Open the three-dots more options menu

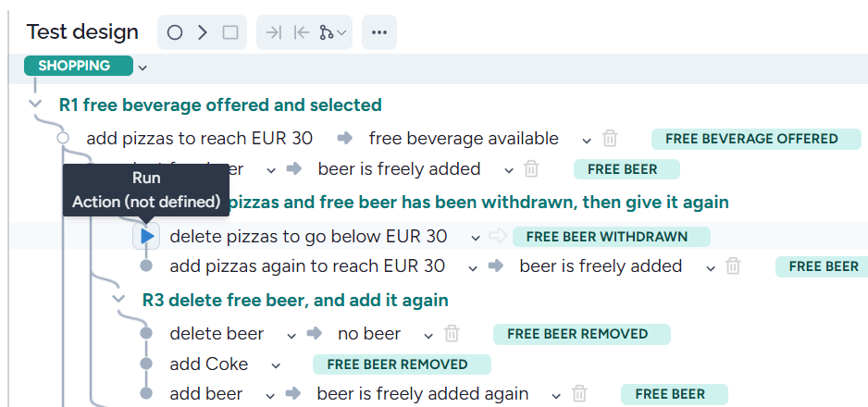point(379,32)
